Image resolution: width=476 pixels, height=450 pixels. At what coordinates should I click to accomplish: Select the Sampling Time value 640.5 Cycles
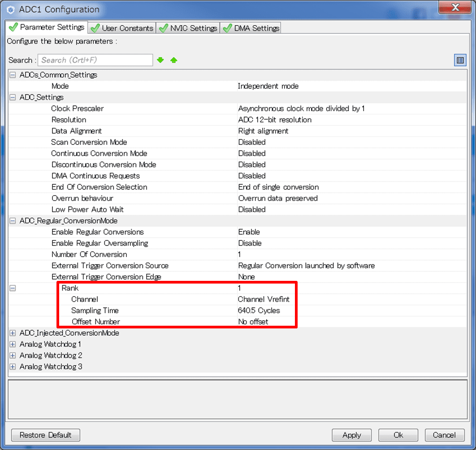[x=259, y=310]
